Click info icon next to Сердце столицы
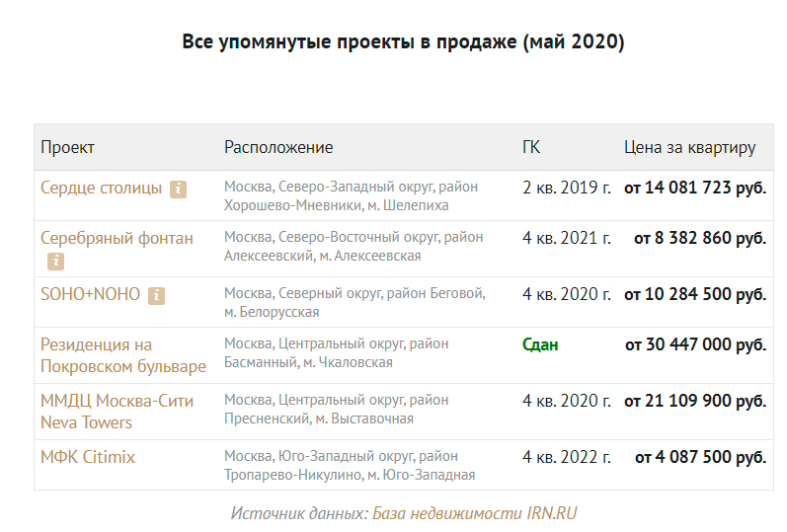This screenshot has height=532, width=787. tap(178, 189)
